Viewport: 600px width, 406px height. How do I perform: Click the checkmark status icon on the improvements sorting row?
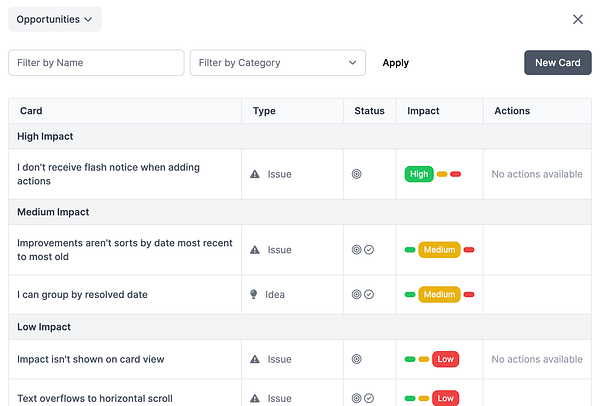tap(368, 250)
